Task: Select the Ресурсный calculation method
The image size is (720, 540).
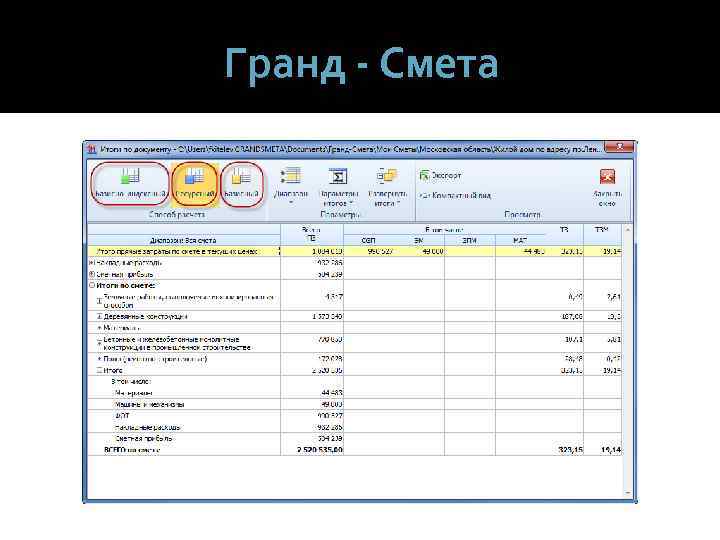Action: click(195, 184)
